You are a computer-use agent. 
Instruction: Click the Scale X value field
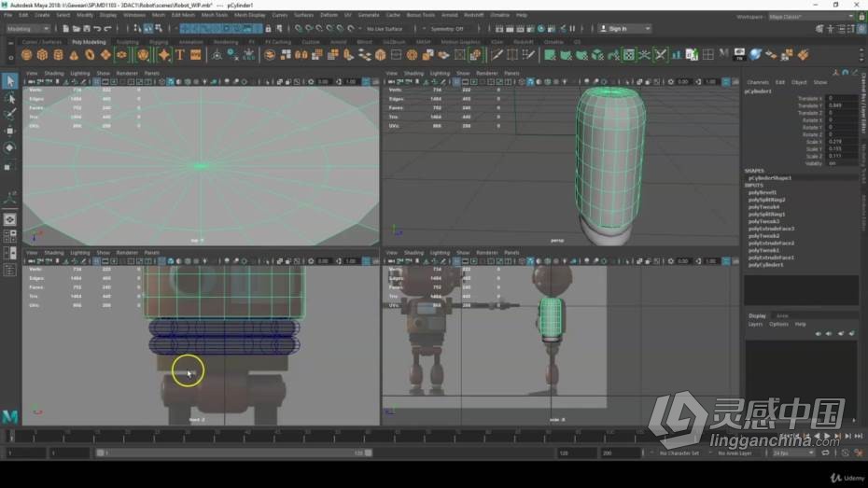[x=843, y=142]
